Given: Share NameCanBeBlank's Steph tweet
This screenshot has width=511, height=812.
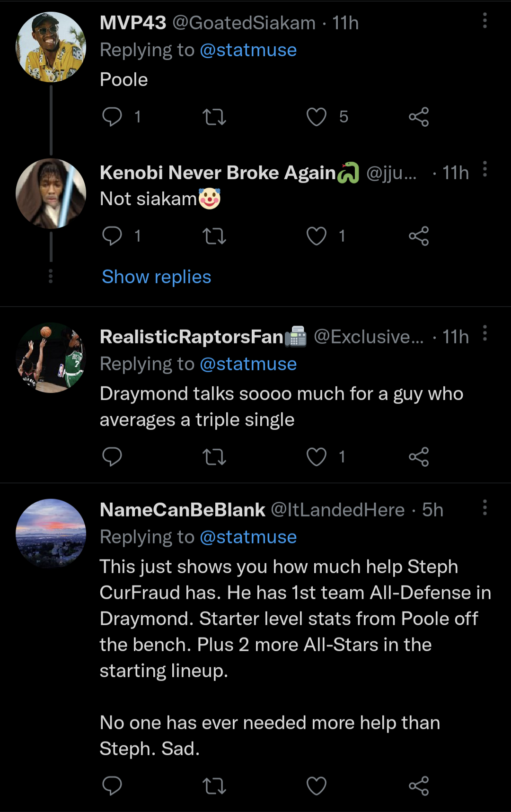Looking at the screenshot, I should tap(419, 786).
